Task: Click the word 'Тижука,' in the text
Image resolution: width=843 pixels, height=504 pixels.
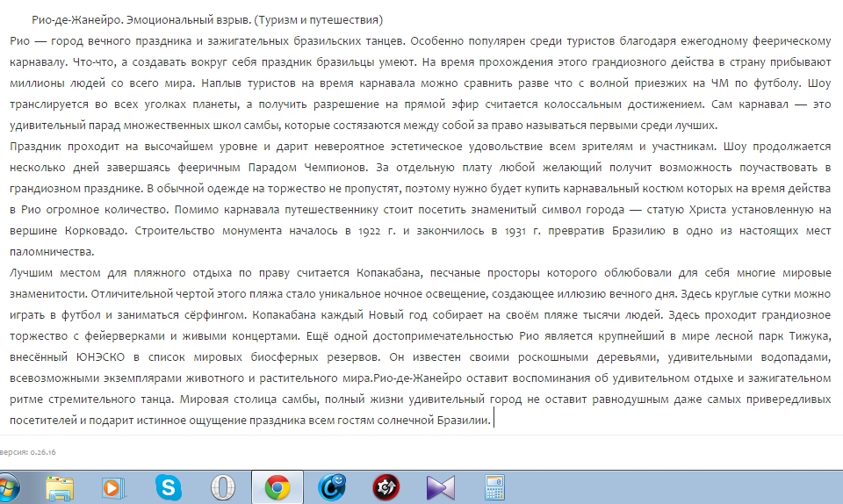Action: (x=810, y=336)
